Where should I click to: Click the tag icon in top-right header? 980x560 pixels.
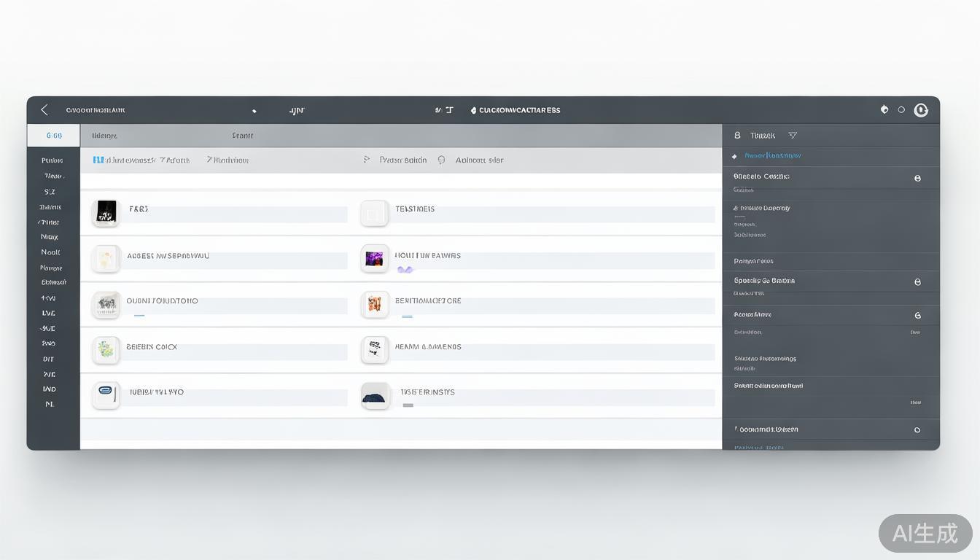point(884,109)
